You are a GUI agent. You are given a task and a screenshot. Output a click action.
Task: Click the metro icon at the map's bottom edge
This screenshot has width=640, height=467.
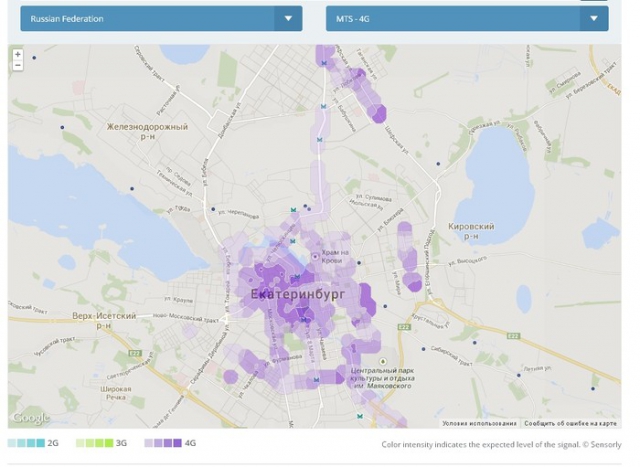[x=360, y=416]
